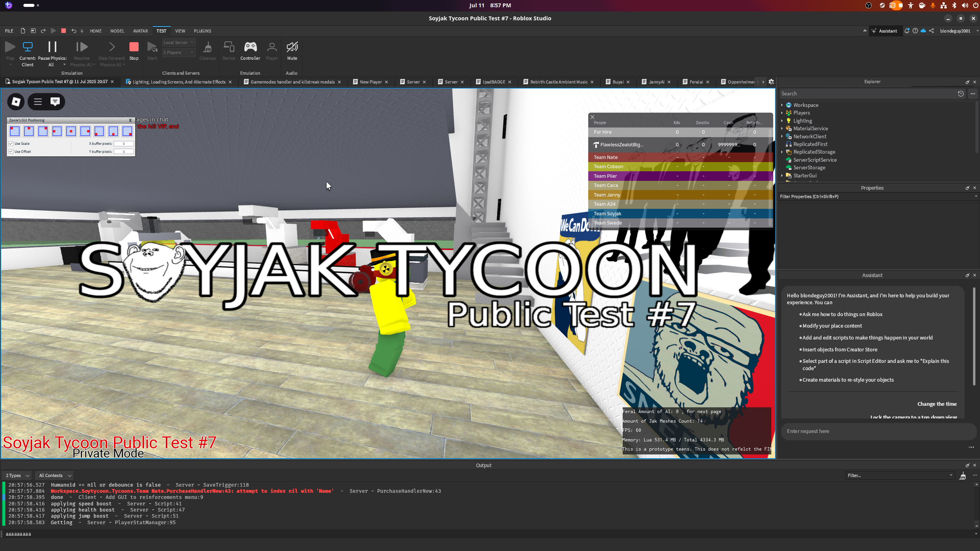Open script tabs settings gear icon
Image resolution: width=980 pixels, height=551 pixels.
coord(771,82)
